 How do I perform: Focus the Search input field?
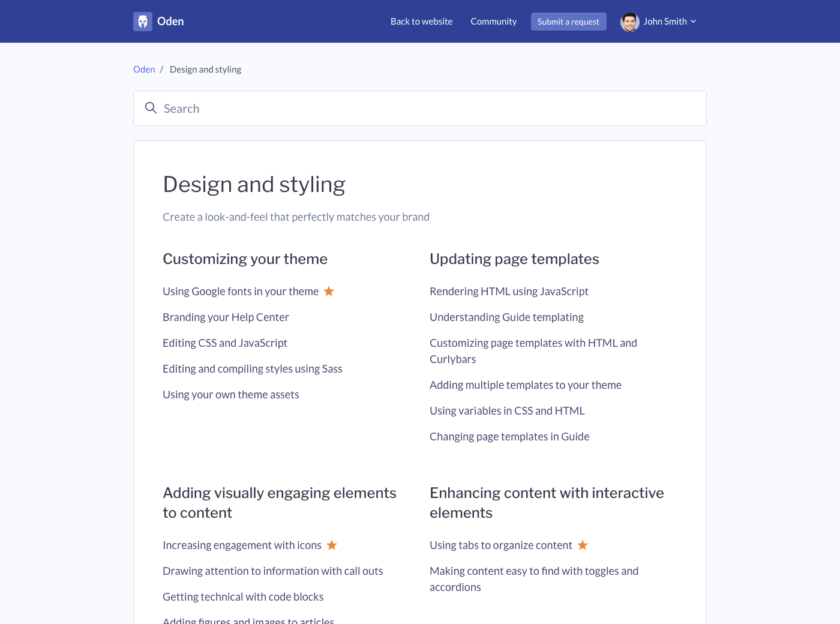420,109
